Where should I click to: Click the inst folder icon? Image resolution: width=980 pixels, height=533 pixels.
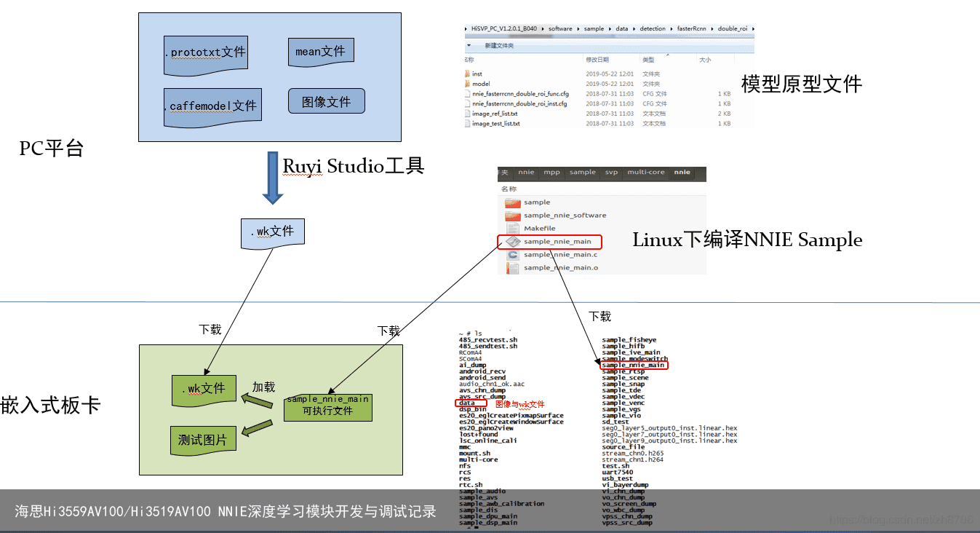467,74
